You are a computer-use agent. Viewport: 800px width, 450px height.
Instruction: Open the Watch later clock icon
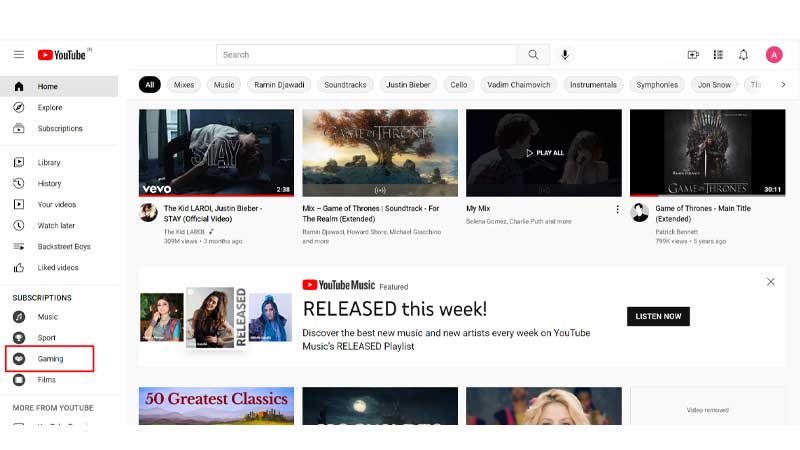(x=19, y=225)
